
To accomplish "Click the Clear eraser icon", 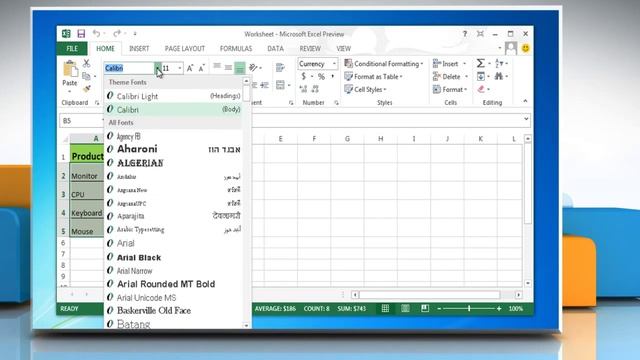I will coord(481,89).
